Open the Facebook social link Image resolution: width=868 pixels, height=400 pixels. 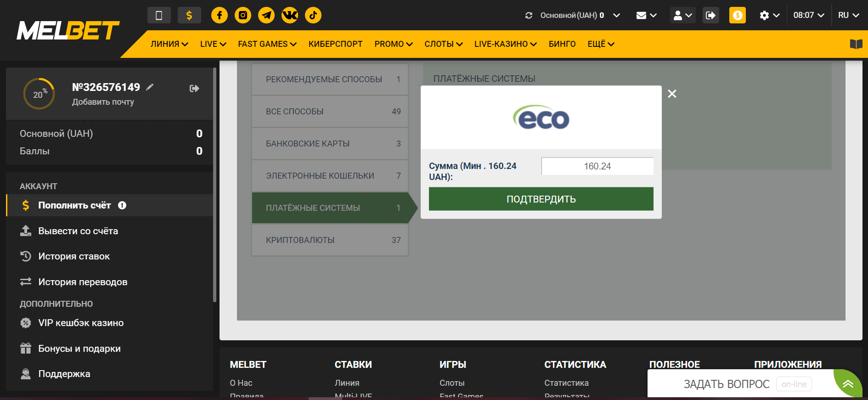pyautogui.click(x=220, y=15)
